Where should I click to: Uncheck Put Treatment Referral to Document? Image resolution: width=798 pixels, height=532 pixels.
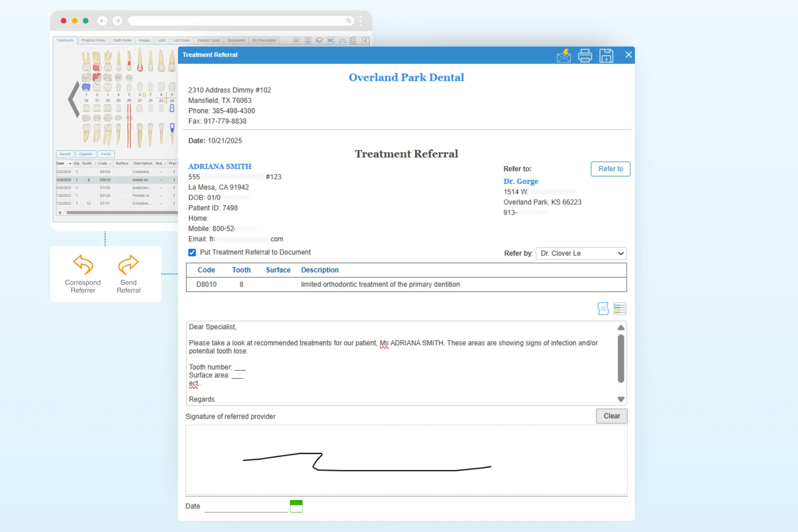pyautogui.click(x=192, y=253)
